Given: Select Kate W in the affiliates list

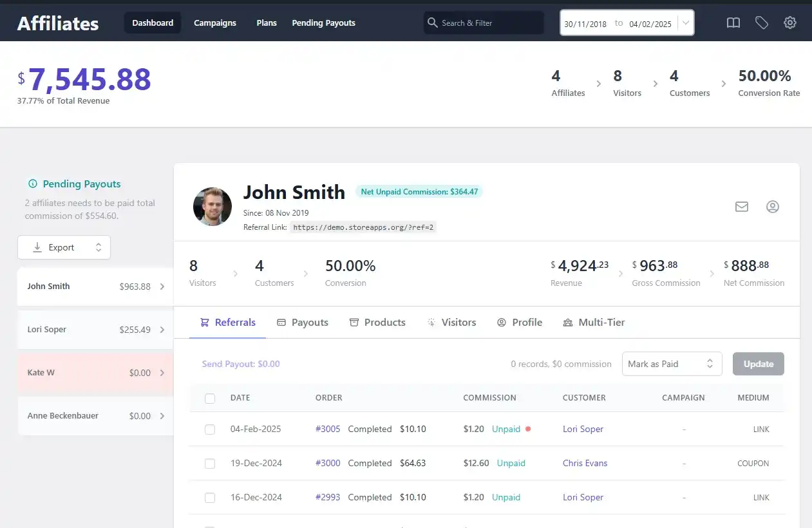Looking at the screenshot, I should [95, 373].
